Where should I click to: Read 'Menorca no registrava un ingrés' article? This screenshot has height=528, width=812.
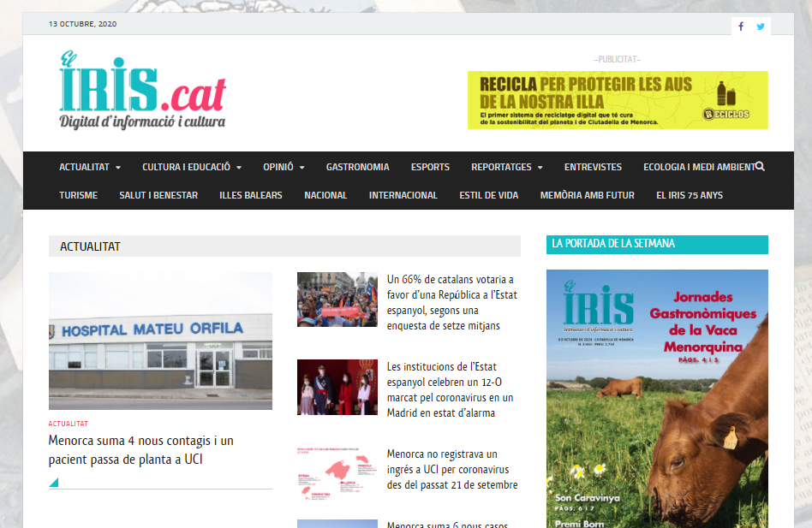pyautogui.click(x=452, y=469)
